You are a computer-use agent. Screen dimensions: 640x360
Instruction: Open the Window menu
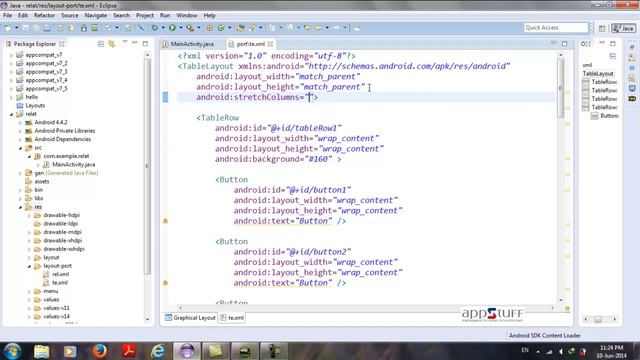pyautogui.click(x=187, y=16)
